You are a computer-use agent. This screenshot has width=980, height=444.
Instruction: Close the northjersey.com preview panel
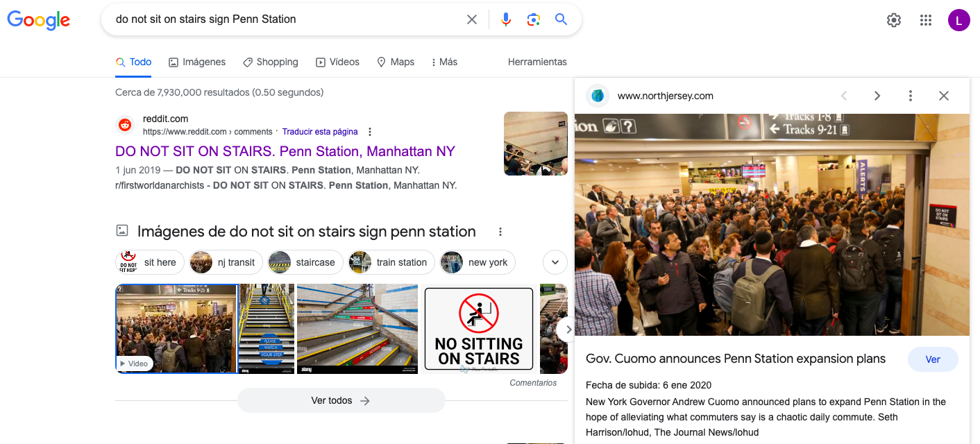943,96
